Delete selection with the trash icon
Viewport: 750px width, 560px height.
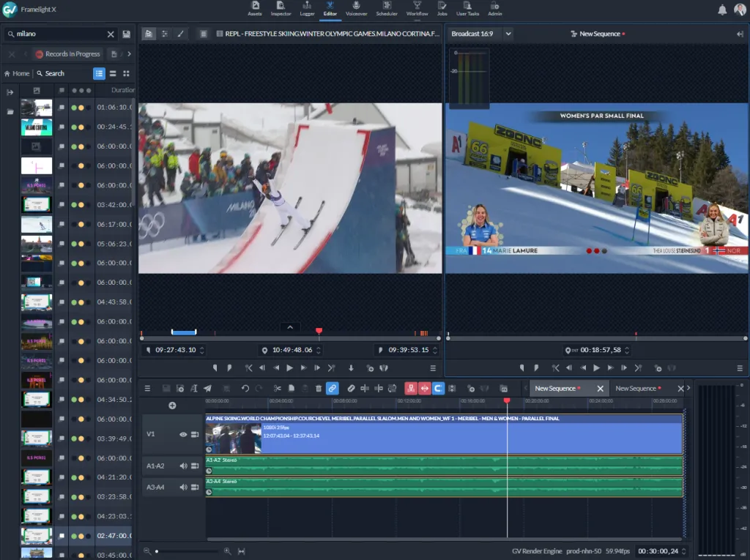pyautogui.click(x=318, y=389)
